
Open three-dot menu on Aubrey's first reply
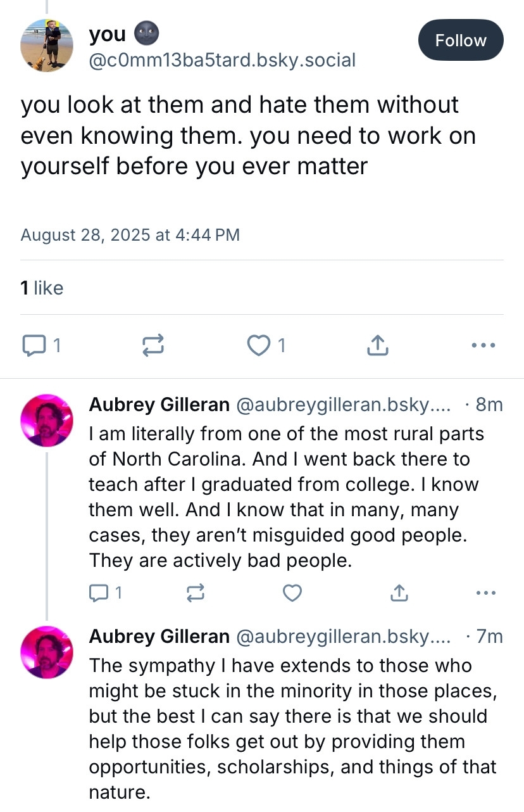point(485,593)
